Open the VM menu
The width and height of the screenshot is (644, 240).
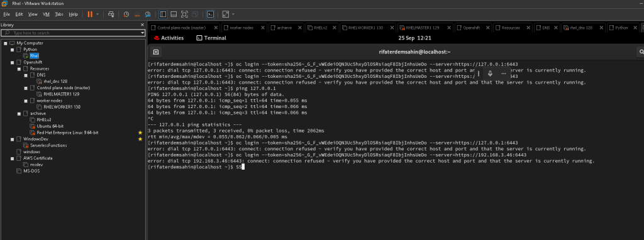[x=47, y=14]
